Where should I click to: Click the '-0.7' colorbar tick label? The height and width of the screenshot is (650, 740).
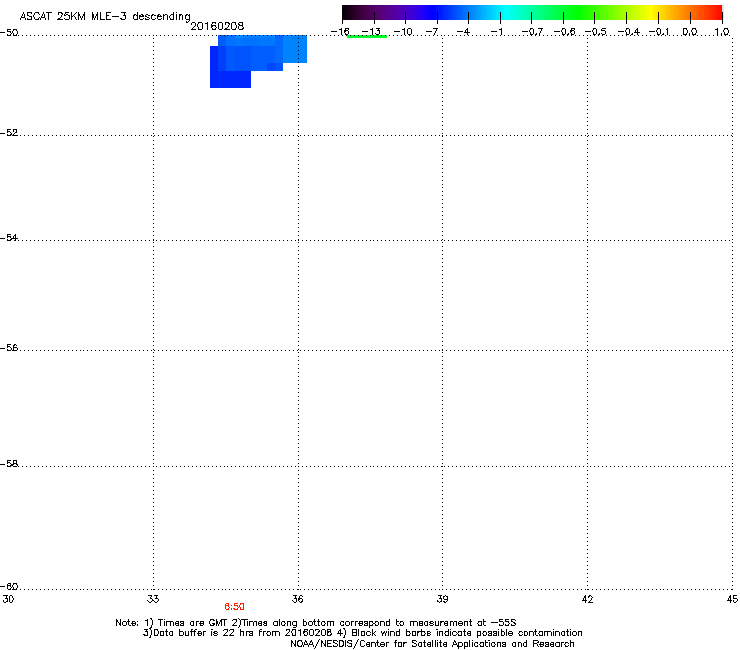[532, 32]
